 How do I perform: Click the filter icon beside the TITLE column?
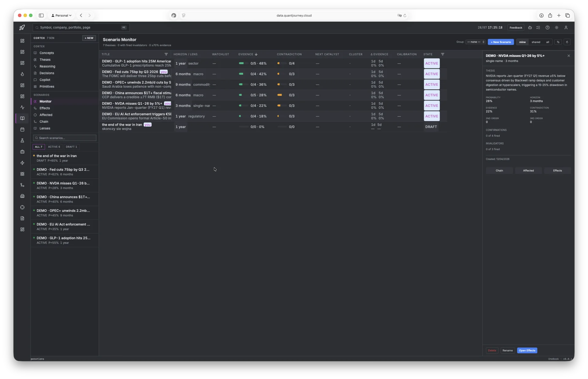point(166,54)
